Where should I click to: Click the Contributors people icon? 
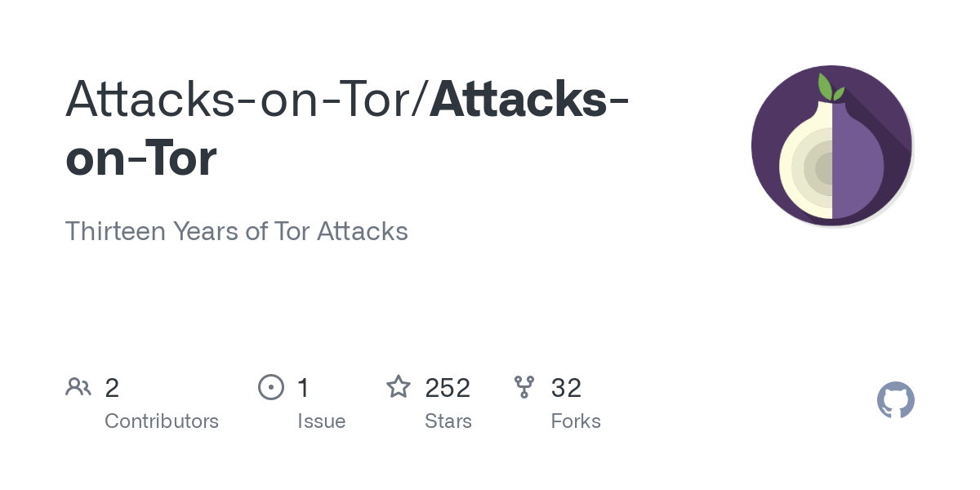[x=78, y=387]
